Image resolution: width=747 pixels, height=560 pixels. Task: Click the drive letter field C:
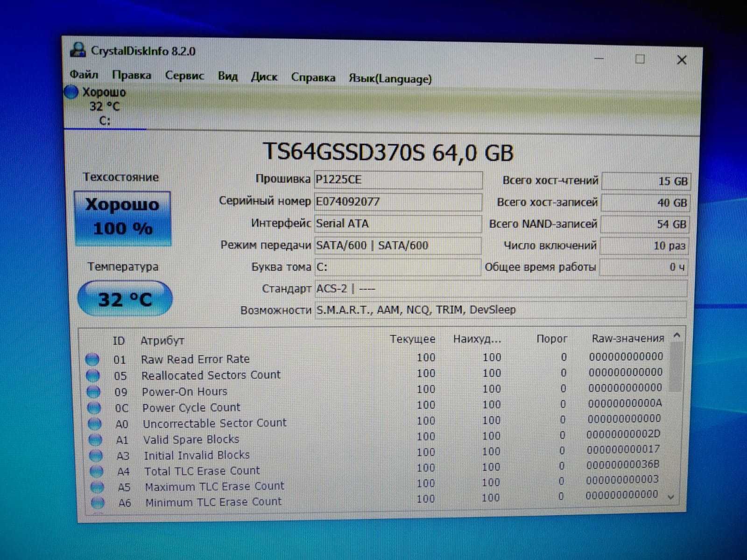[398, 267]
